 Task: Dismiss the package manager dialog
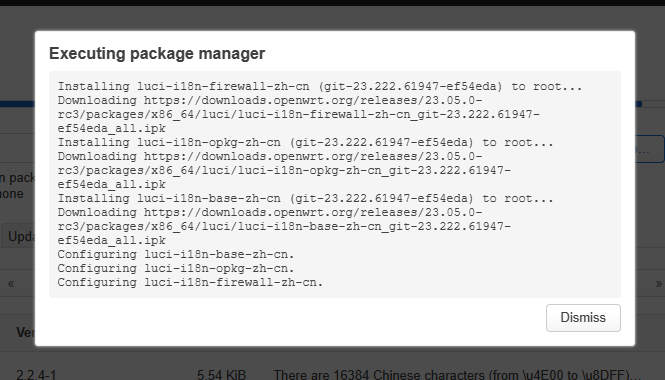583,318
